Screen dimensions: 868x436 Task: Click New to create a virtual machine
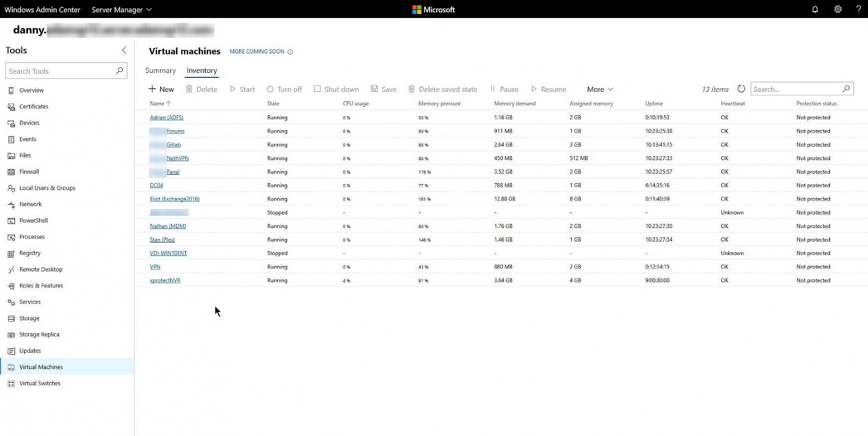[161, 89]
